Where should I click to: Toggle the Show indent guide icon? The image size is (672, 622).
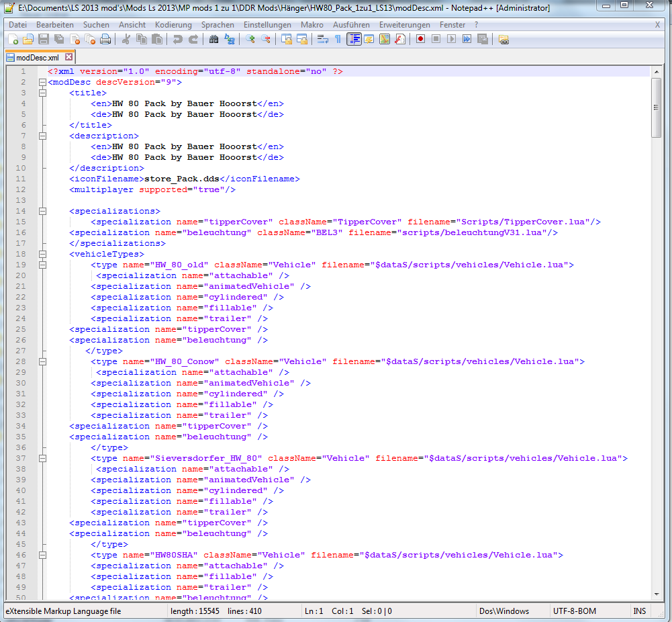[x=354, y=40]
